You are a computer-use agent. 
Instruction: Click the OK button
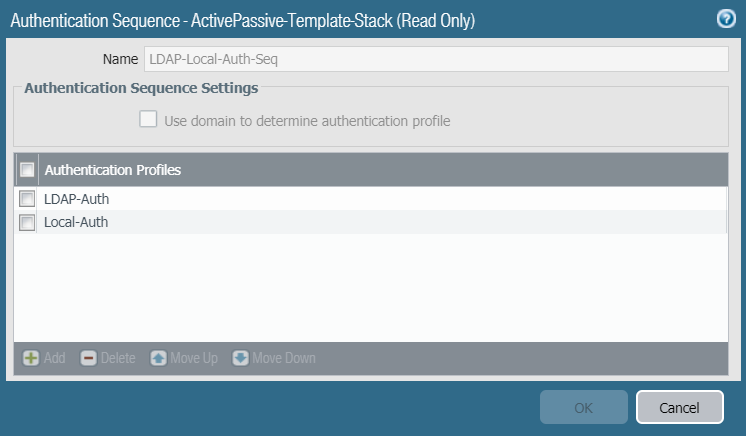(584, 408)
